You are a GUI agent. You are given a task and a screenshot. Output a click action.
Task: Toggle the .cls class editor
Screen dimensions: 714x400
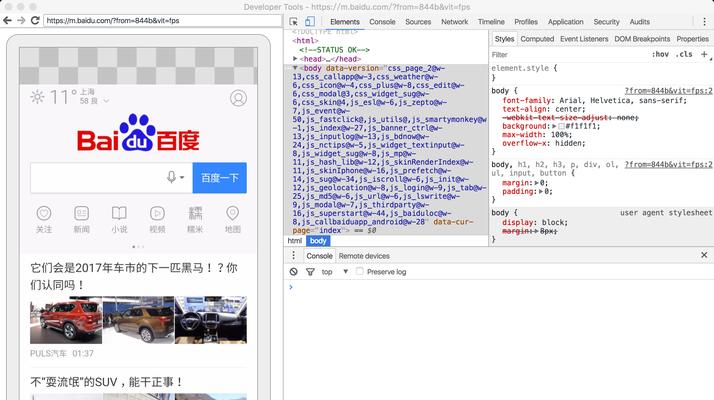pos(684,54)
